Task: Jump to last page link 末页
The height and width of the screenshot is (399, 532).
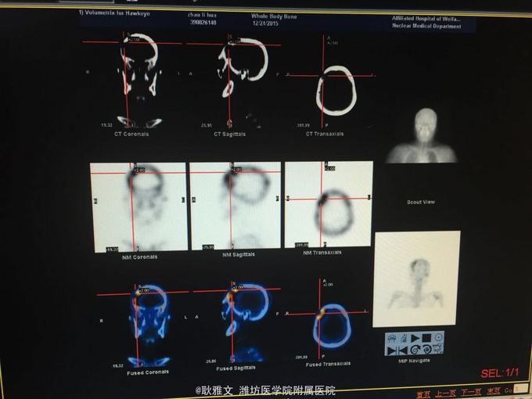Action: coord(494,392)
